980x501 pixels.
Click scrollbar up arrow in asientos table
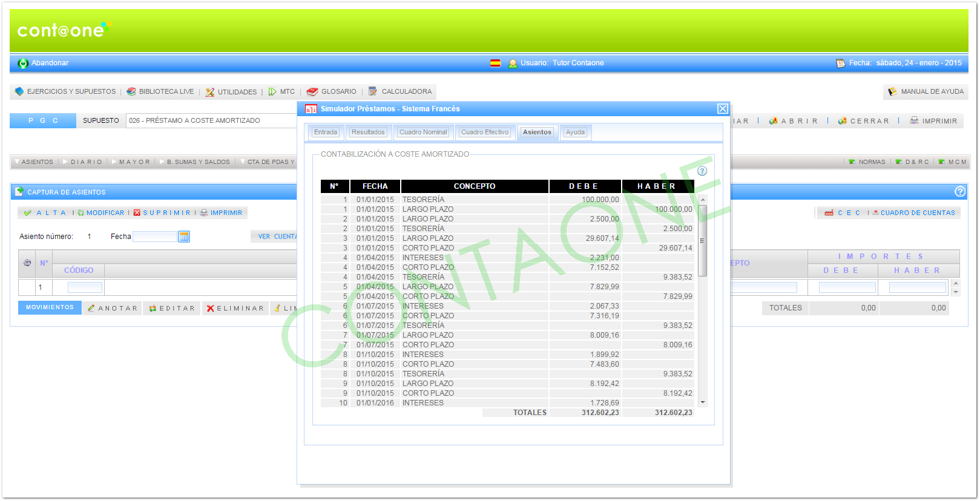703,200
